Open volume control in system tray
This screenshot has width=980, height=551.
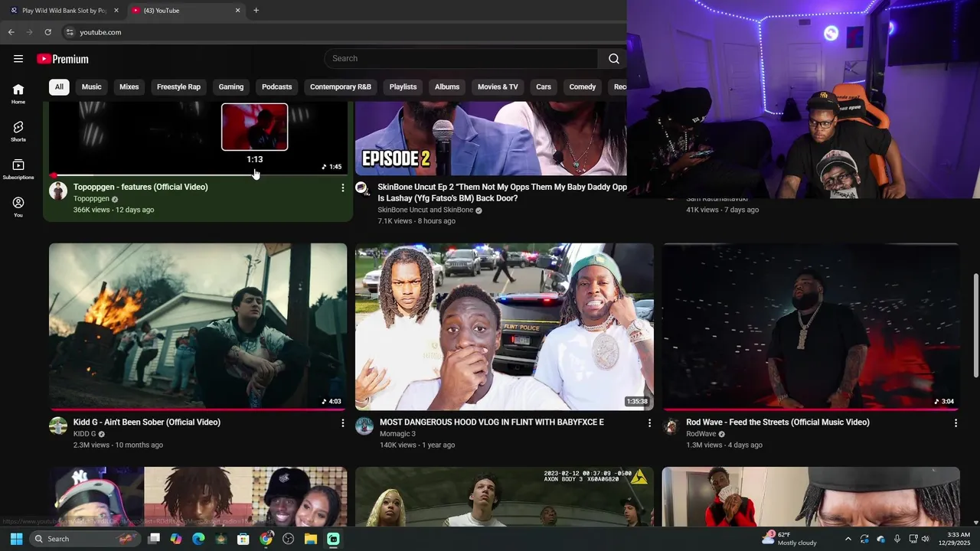(x=926, y=539)
